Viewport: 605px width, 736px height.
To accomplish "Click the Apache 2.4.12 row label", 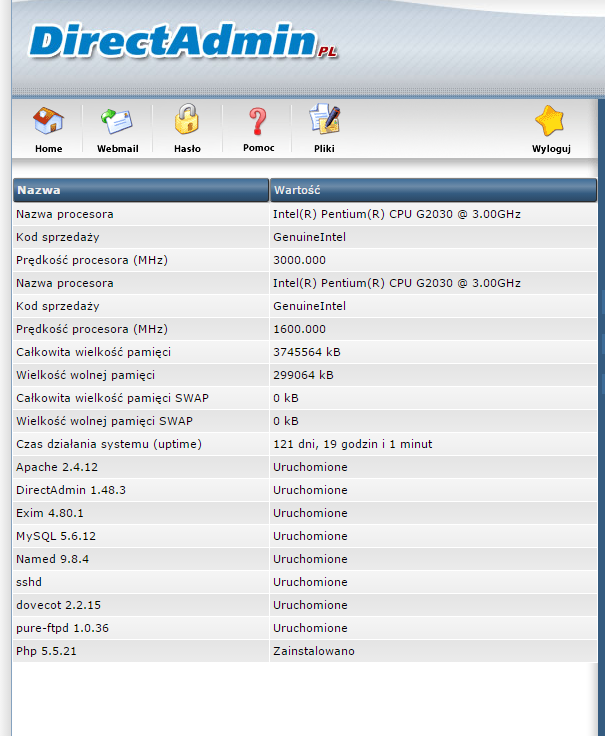I will pyautogui.click(x=57, y=467).
